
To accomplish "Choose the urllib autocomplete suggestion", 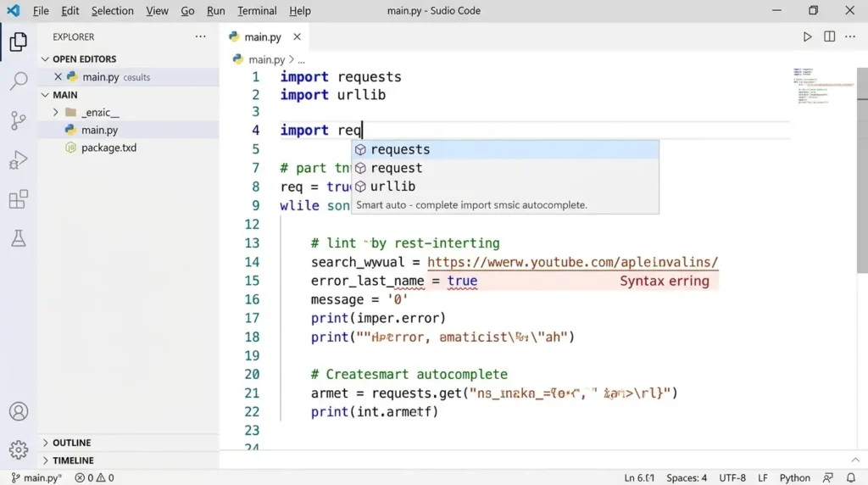I will [505, 187].
